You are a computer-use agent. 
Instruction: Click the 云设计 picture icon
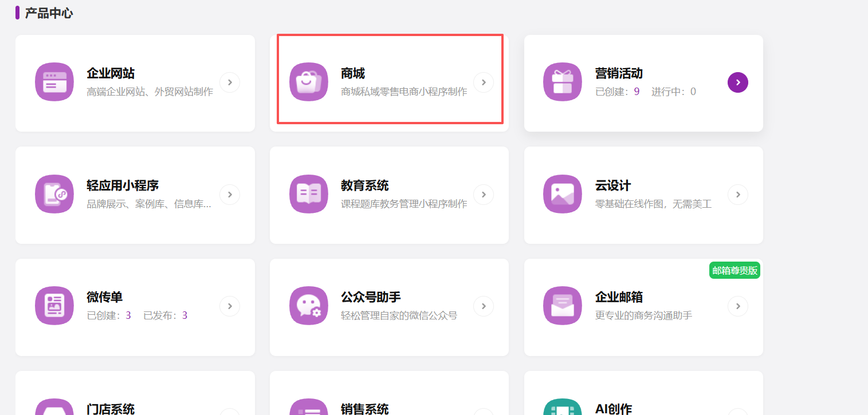[x=563, y=194]
